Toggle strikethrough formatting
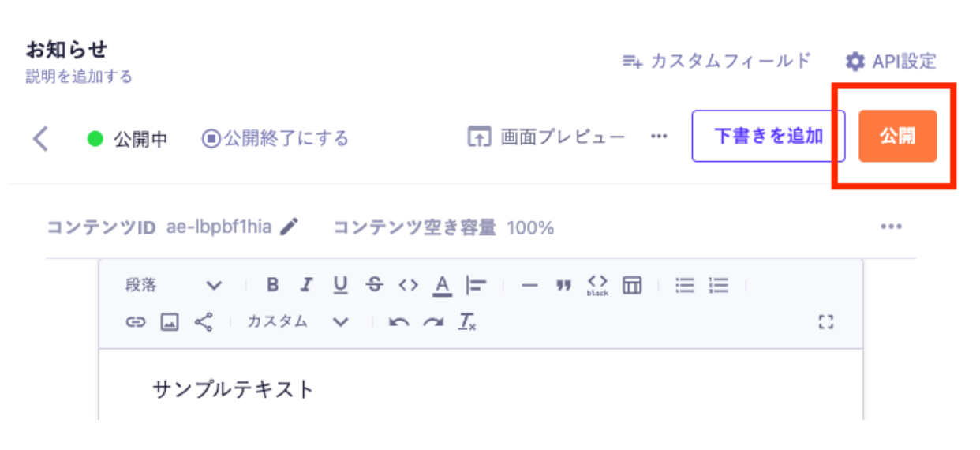The height and width of the screenshot is (450, 980). click(374, 286)
